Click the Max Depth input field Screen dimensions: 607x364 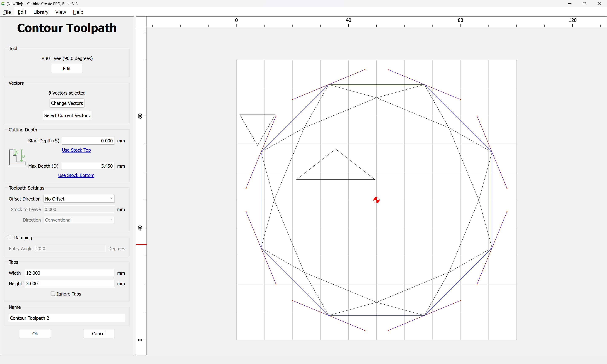pos(88,166)
